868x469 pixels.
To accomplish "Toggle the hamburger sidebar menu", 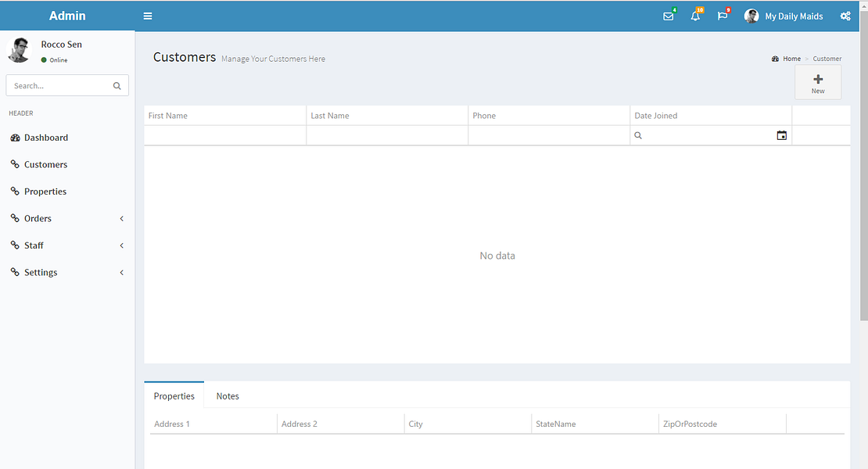I will (148, 16).
